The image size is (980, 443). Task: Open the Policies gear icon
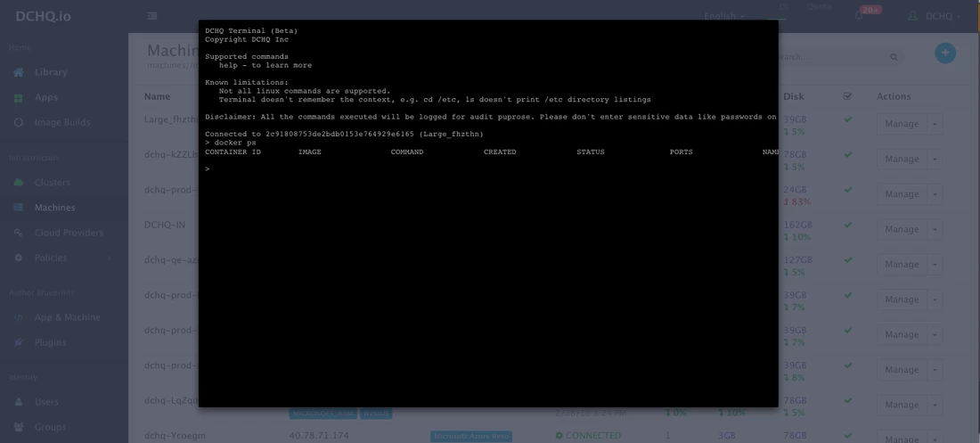coord(19,258)
